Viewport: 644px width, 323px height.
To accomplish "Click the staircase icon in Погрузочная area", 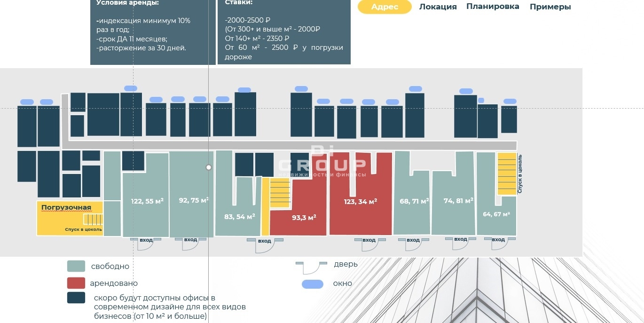I will [93, 220].
